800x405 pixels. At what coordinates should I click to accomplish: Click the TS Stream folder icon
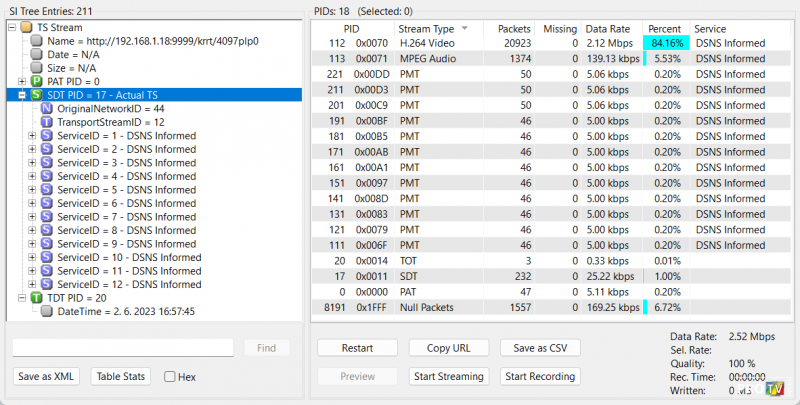[26, 27]
